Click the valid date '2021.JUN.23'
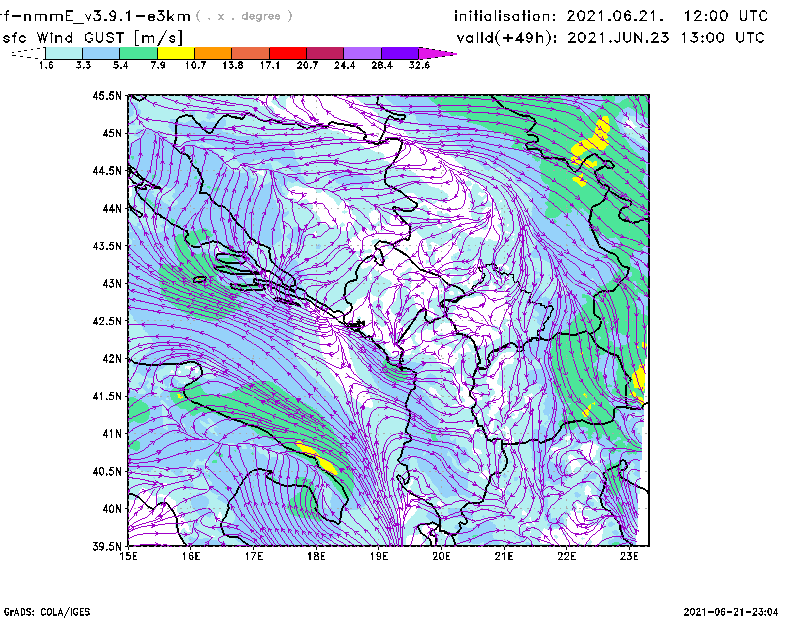The width and height of the screenshot is (800, 618). pos(618,38)
